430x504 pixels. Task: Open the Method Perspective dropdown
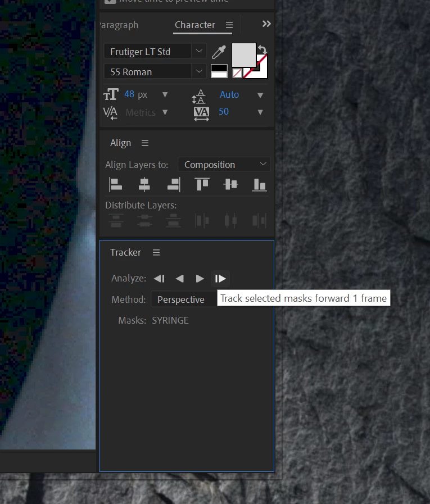(184, 299)
